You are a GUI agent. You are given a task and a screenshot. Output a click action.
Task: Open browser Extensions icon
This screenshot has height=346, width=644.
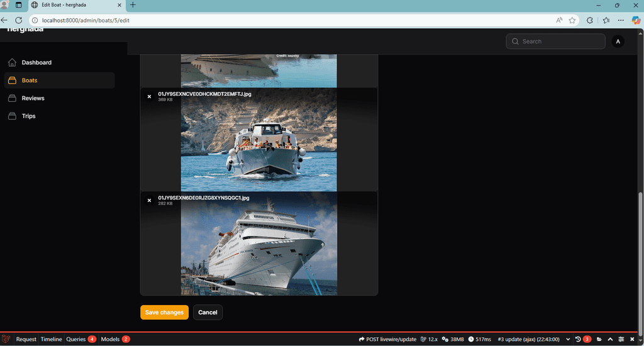click(x=590, y=20)
